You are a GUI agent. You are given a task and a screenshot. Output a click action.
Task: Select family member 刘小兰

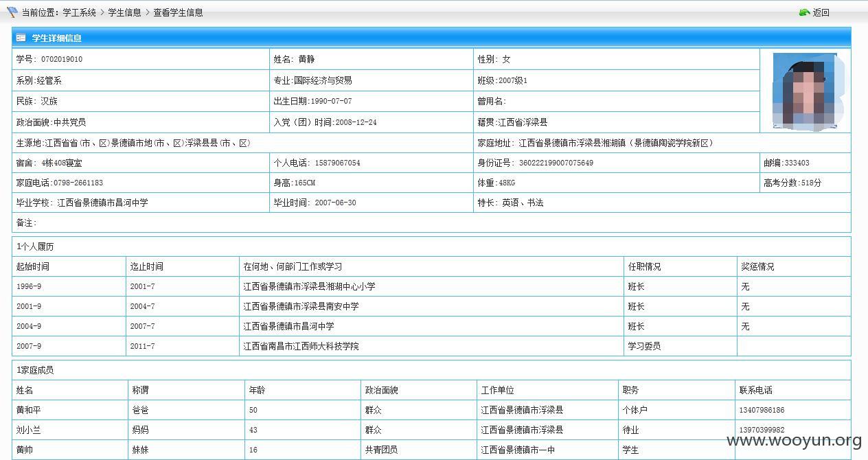[x=70, y=430]
